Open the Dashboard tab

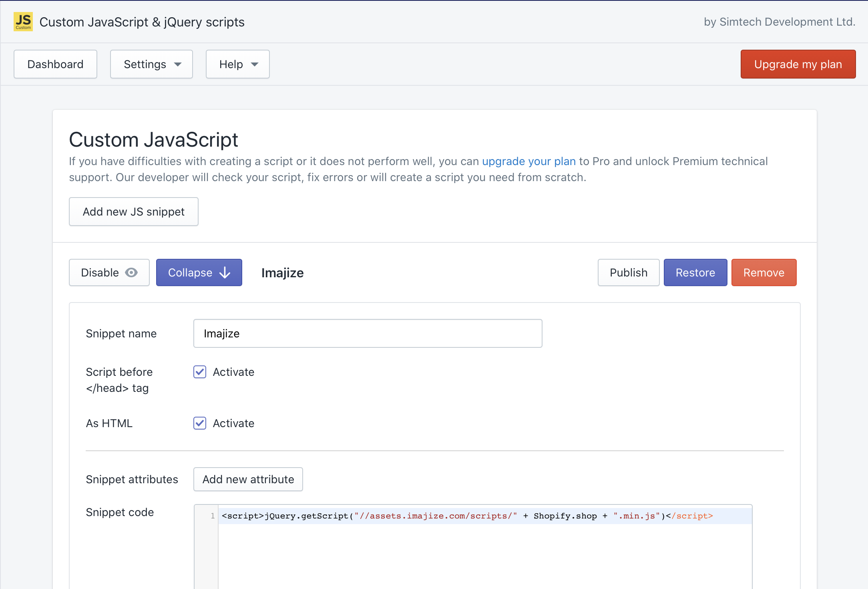tap(55, 64)
